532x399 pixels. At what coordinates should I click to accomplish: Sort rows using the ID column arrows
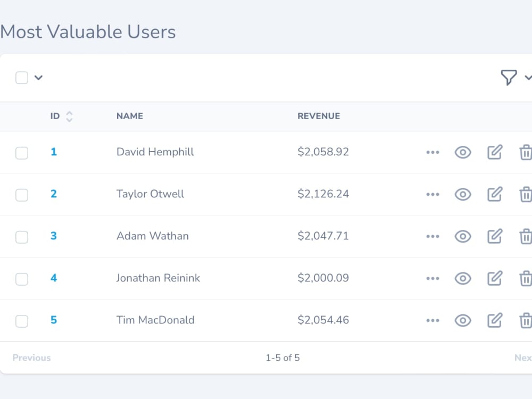point(69,116)
